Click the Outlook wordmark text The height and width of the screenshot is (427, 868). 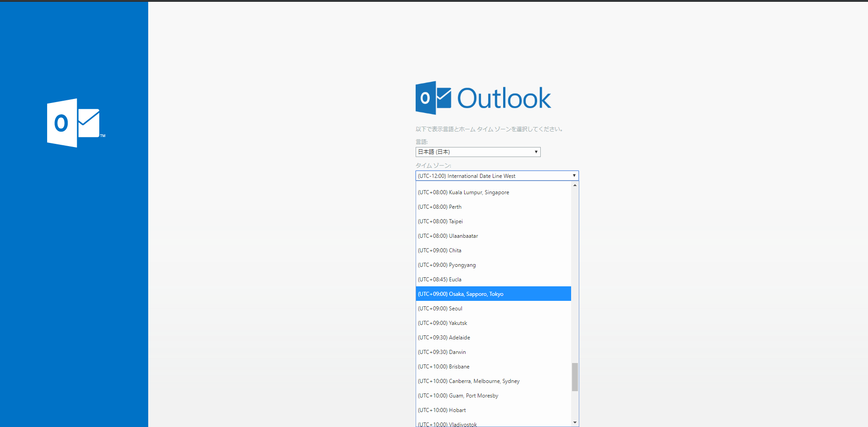[x=504, y=98]
